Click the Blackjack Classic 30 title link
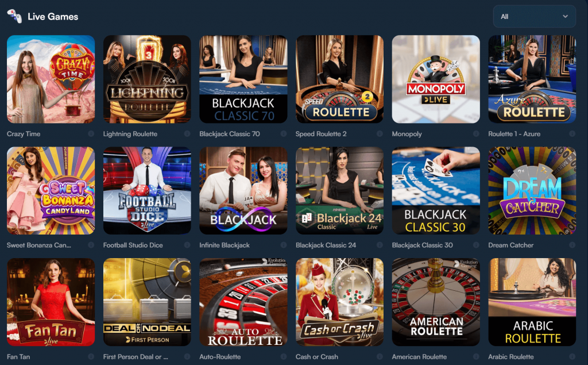Screen dimensions: 588x365 coord(422,245)
